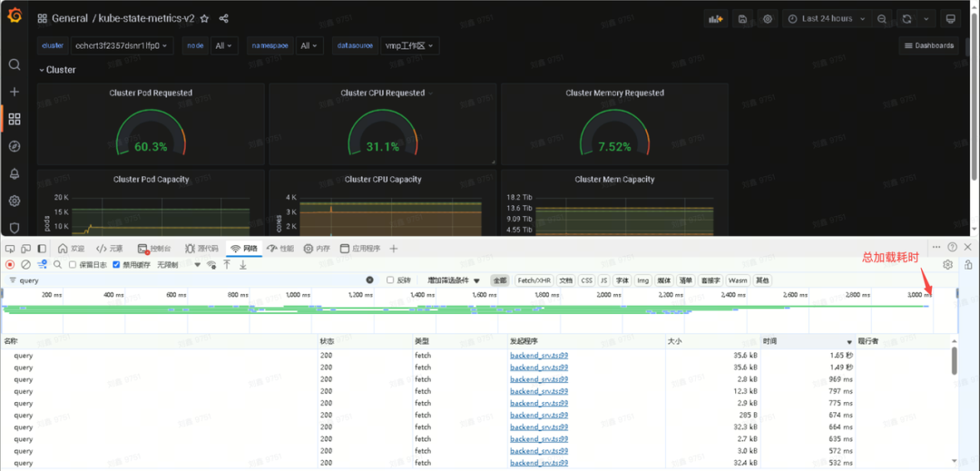Sort requests by the 时间 column header
Image resolution: width=980 pixels, height=471 pixels.
[x=807, y=342]
